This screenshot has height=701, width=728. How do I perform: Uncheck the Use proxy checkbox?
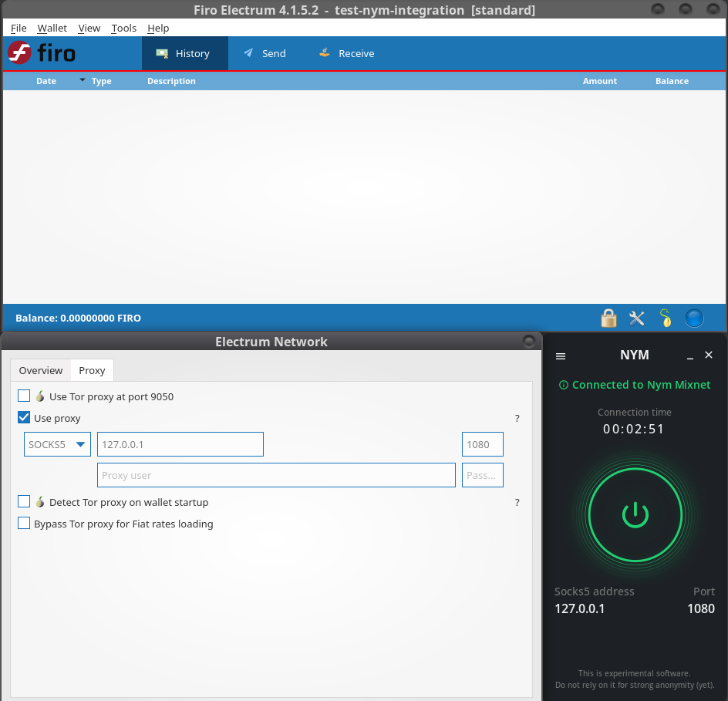[24, 418]
